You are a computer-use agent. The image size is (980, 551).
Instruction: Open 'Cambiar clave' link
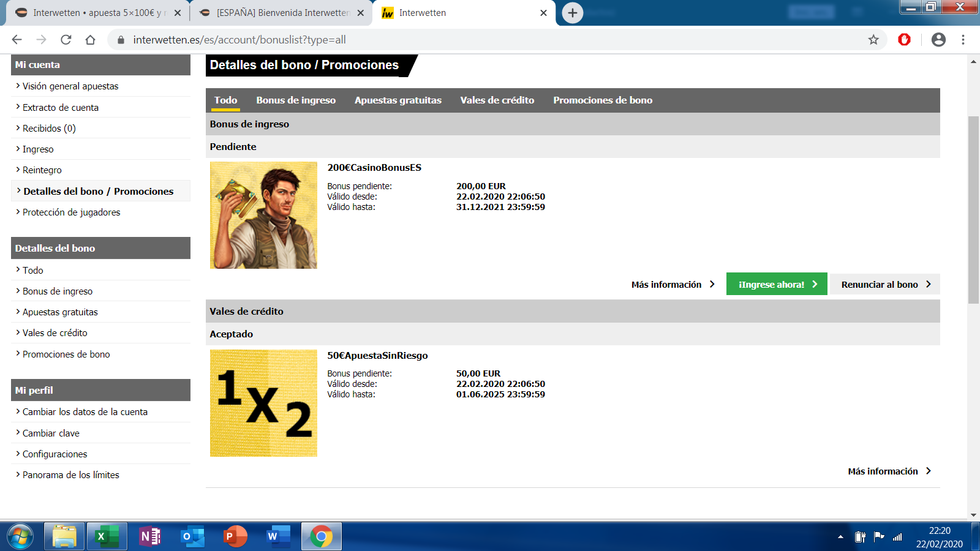[51, 433]
